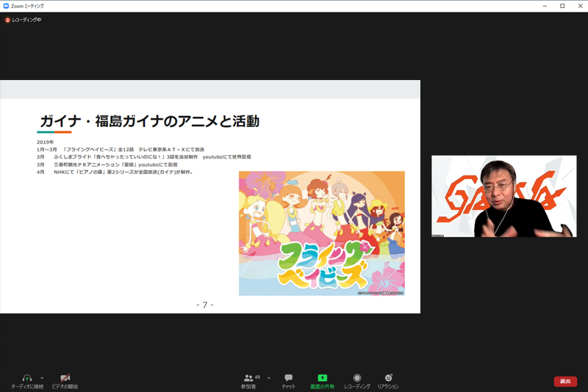Click the red leave meeting button

pyautogui.click(x=564, y=381)
